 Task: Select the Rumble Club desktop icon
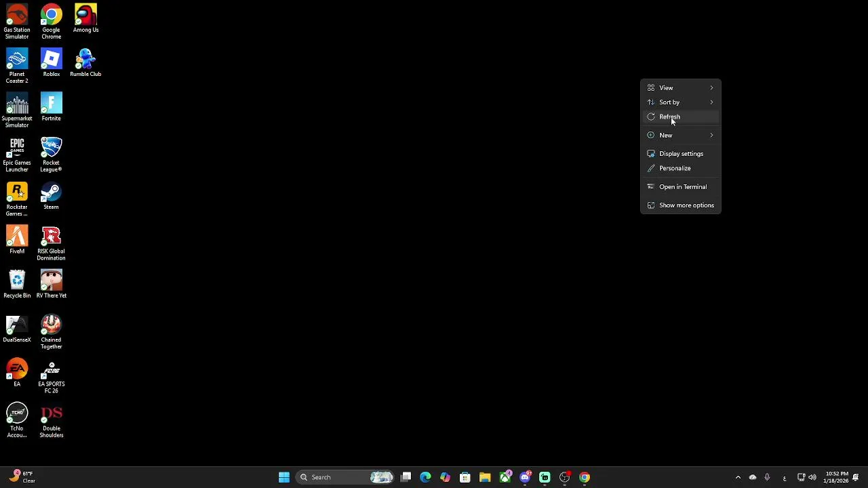pos(85,62)
